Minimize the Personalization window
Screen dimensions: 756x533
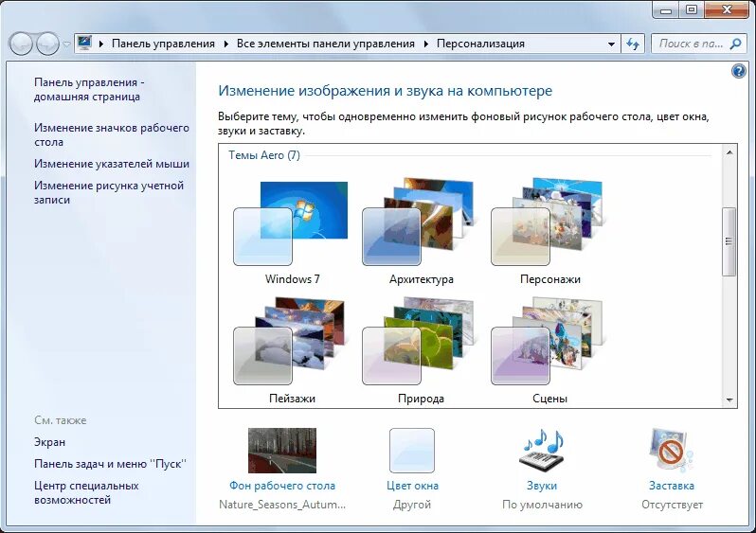coord(666,9)
